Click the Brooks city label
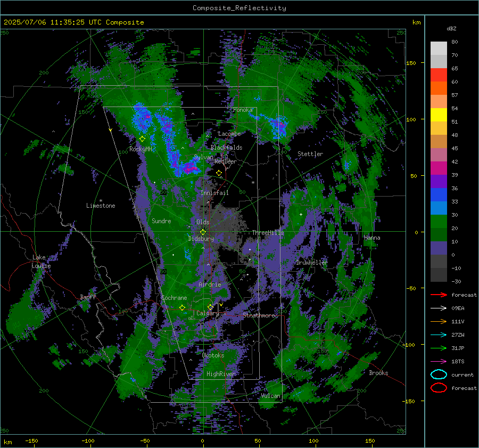 (x=378, y=373)
